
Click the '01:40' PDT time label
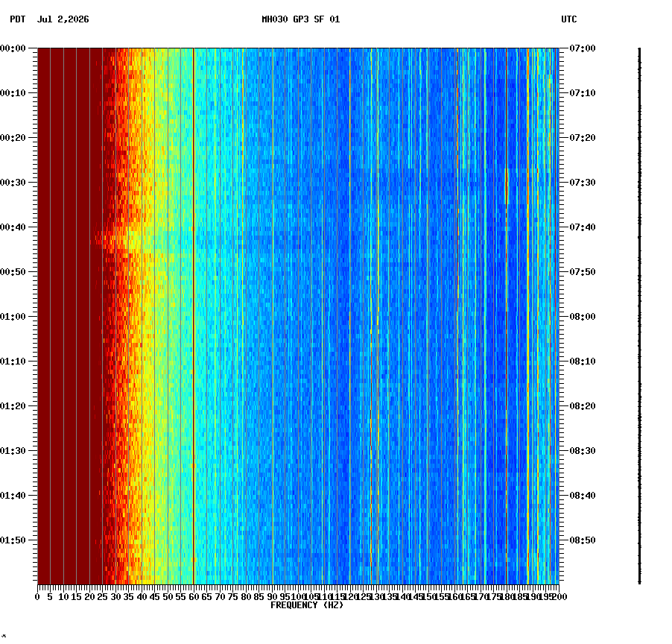point(13,496)
